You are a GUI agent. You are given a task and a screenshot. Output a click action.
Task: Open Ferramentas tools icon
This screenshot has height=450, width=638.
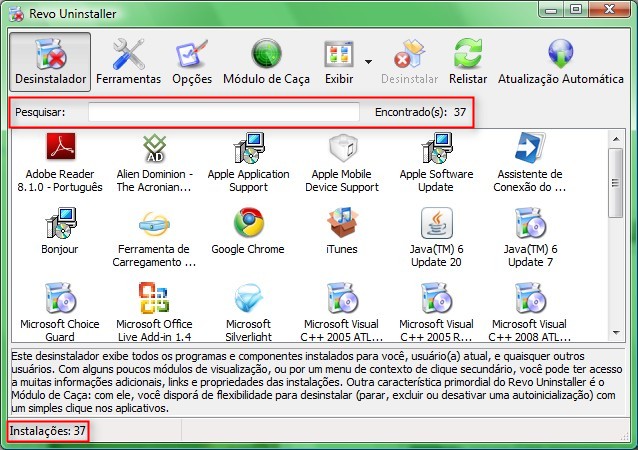[x=129, y=54]
